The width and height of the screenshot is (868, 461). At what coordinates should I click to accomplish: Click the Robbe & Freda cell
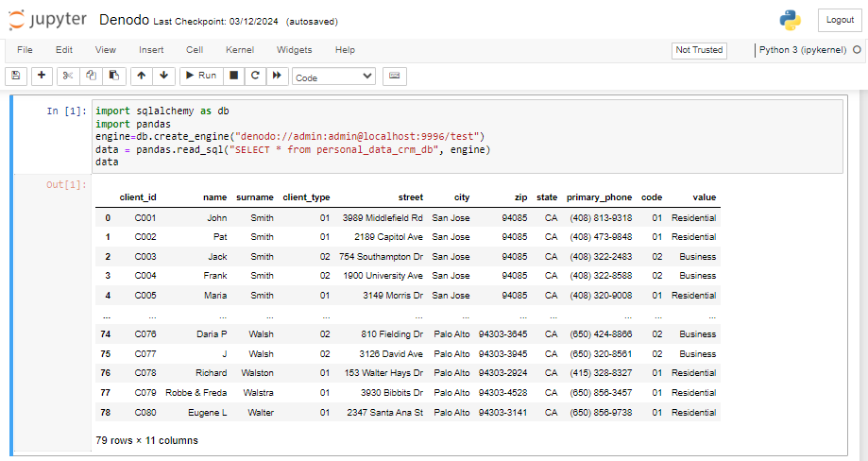pyautogui.click(x=196, y=393)
